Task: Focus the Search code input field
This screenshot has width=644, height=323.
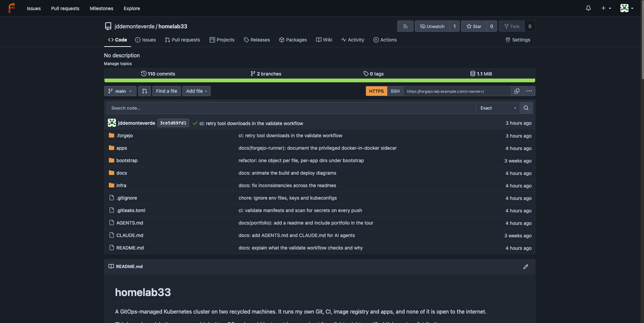Action: pyautogui.click(x=291, y=108)
